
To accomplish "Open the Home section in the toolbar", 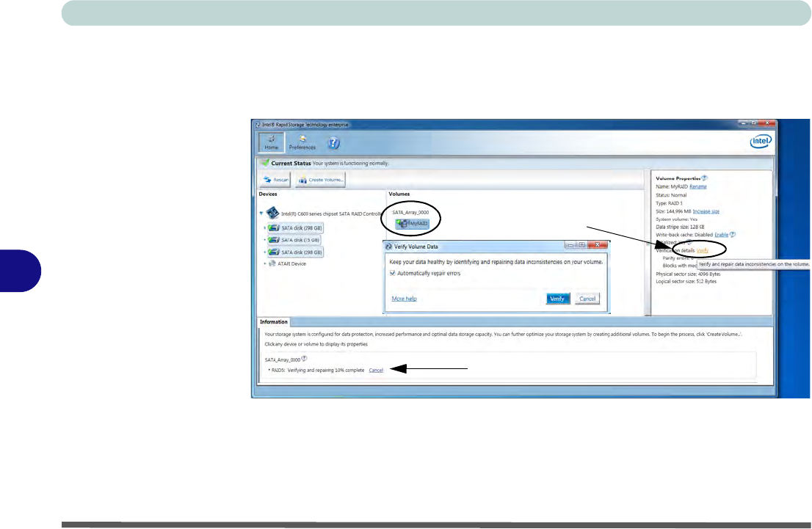I will pyautogui.click(x=272, y=142).
